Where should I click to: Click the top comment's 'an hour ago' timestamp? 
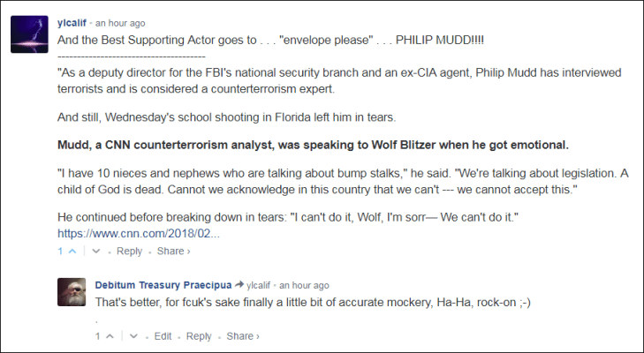pos(122,22)
